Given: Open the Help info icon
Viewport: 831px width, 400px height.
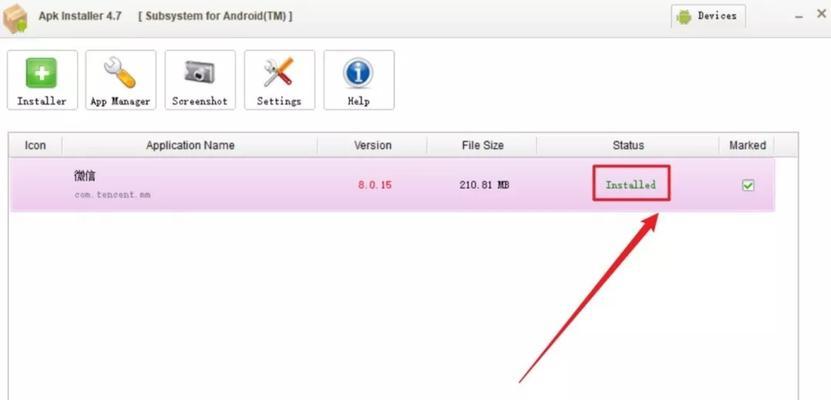Looking at the screenshot, I should pyautogui.click(x=358, y=73).
